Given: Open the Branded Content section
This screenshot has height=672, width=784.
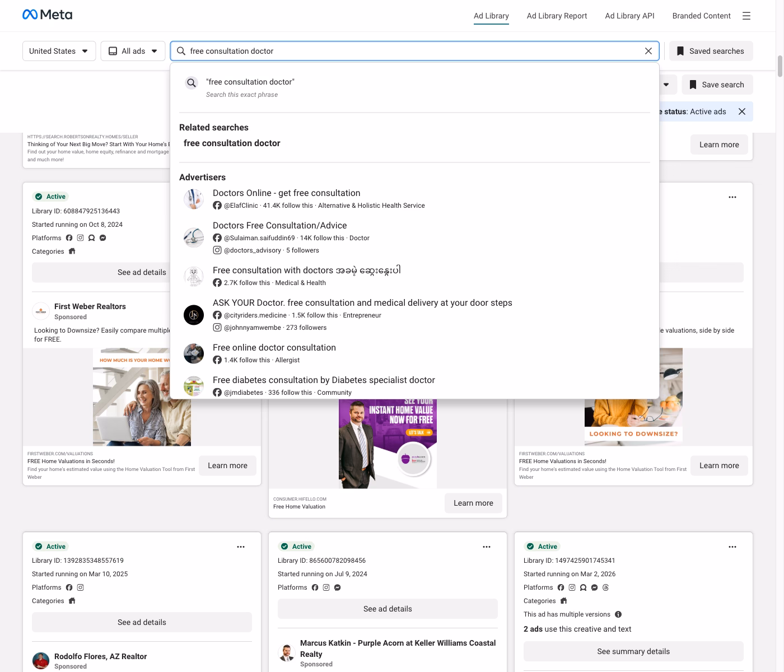Looking at the screenshot, I should pyautogui.click(x=701, y=16).
